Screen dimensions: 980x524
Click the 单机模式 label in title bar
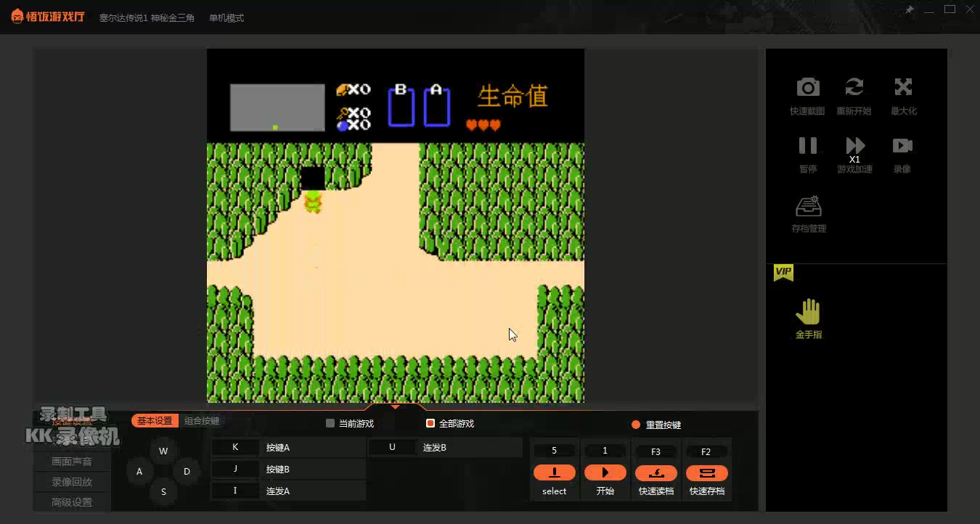(x=226, y=17)
